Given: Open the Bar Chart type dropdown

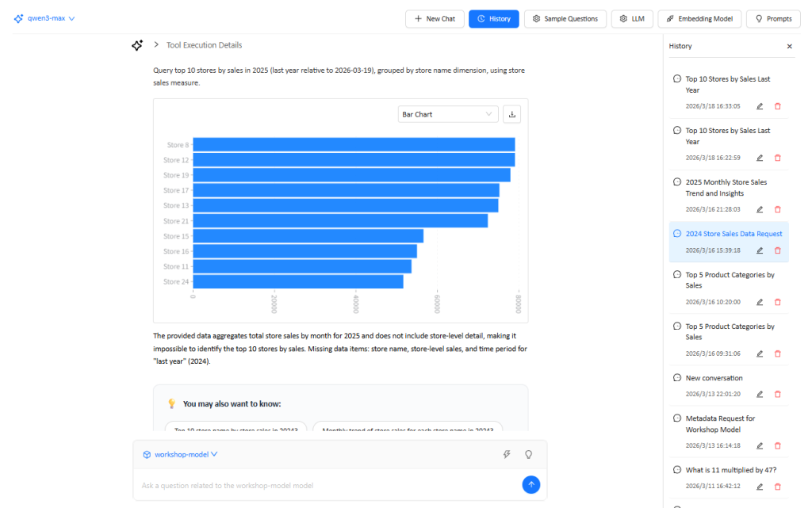Looking at the screenshot, I should [447, 114].
